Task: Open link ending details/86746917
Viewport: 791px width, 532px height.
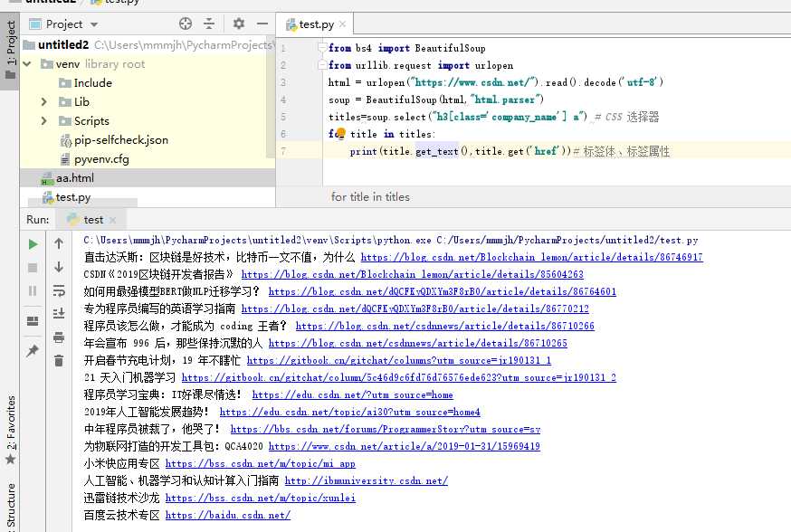Action: click(x=531, y=257)
